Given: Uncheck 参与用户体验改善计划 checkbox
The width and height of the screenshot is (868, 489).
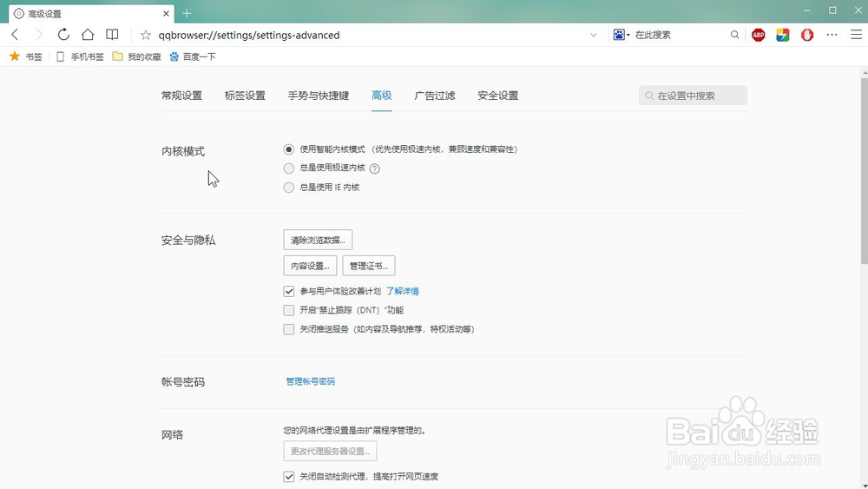Looking at the screenshot, I should click(x=288, y=291).
